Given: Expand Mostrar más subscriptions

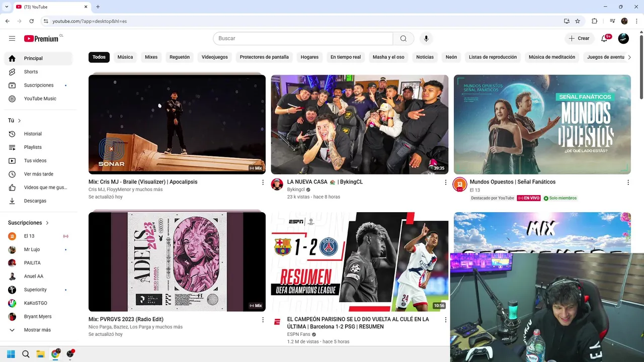Looking at the screenshot, I should coord(38,330).
